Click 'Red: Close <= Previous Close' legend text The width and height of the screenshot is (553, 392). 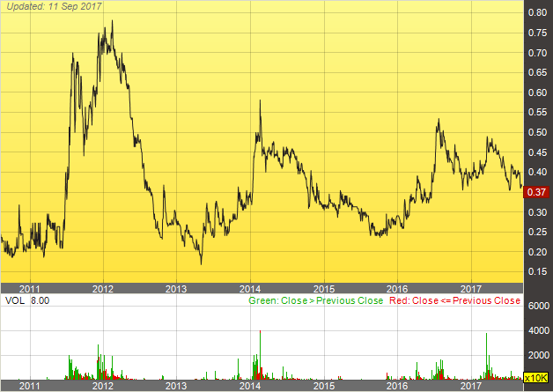point(453,300)
